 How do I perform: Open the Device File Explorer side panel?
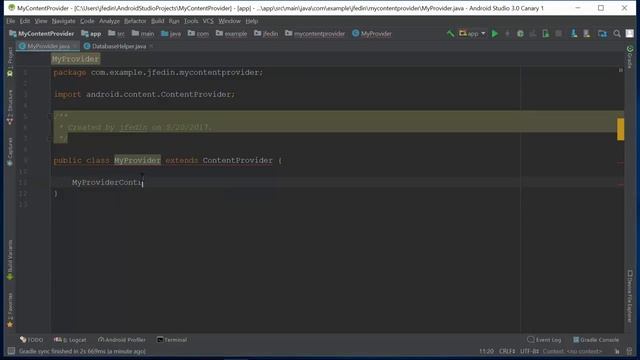coord(630,296)
